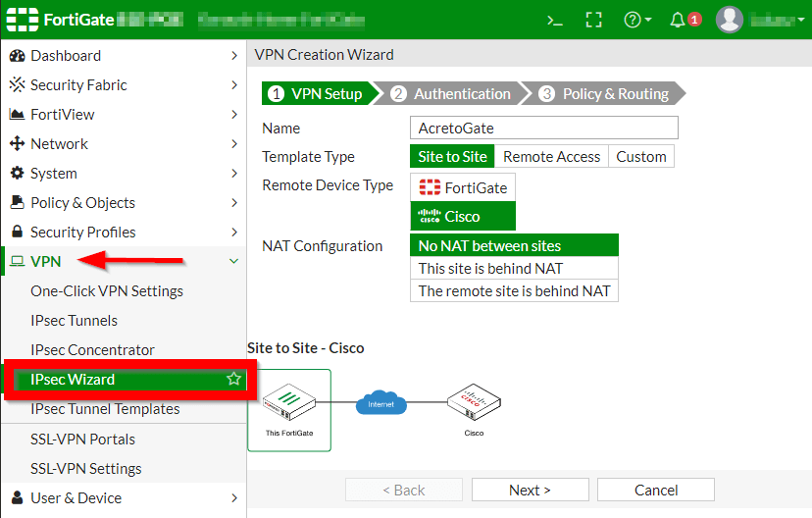Collapse the VPN menu chevron
The height and width of the screenshot is (518, 812).
pyautogui.click(x=234, y=261)
